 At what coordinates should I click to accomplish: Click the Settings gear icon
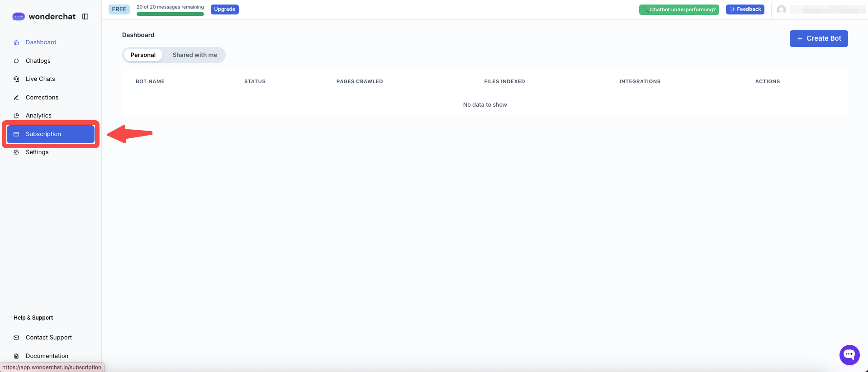tap(16, 152)
